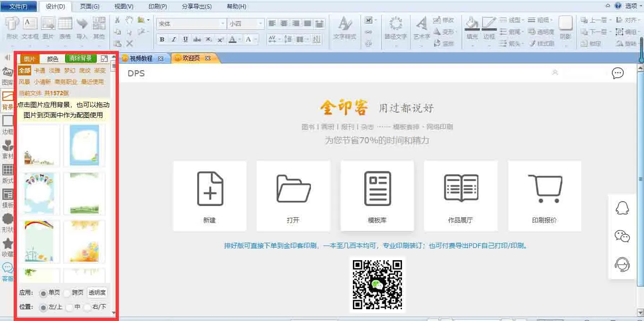Expand the 对齐 align dropdown
Screen dimensions: 644x321
[x=639, y=20]
